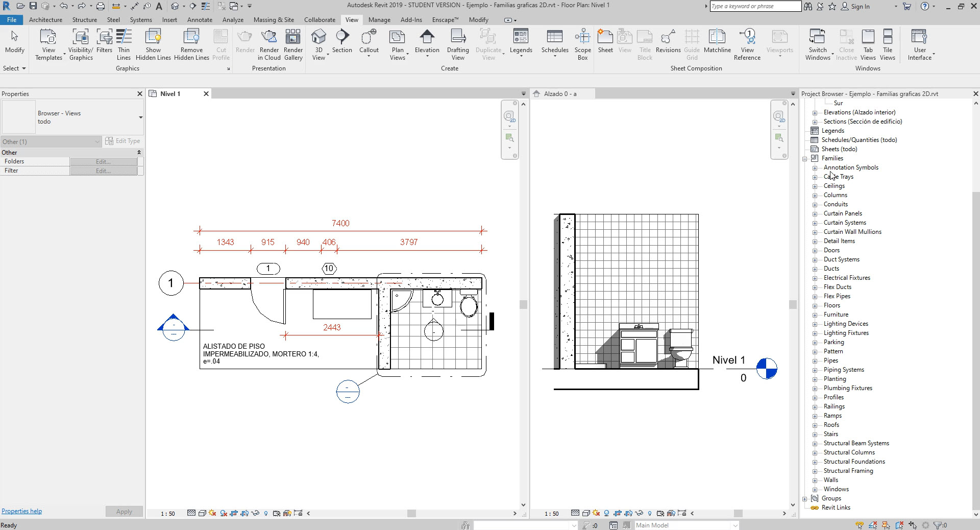Image resolution: width=980 pixels, height=530 pixels.
Task: Click Edit button for Folders property
Action: 104,161
